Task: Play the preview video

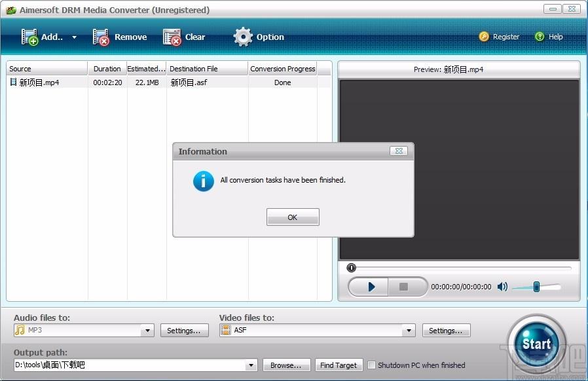Action: click(369, 287)
